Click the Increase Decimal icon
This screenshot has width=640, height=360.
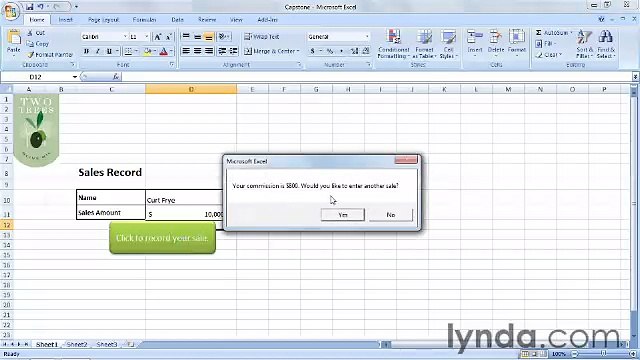point(354,51)
